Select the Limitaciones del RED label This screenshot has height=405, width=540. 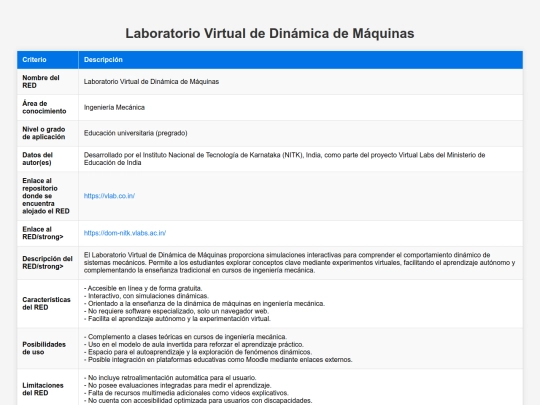(43, 389)
